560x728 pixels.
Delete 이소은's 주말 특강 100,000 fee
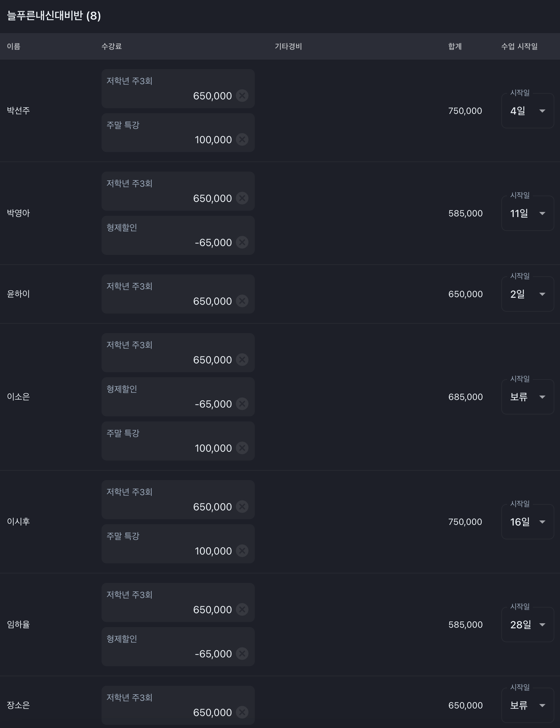[x=242, y=448]
